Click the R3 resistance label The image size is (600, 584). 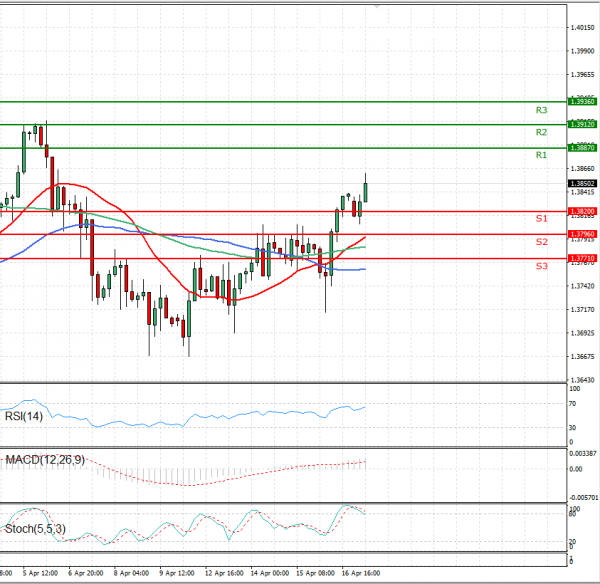coord(541,110)
